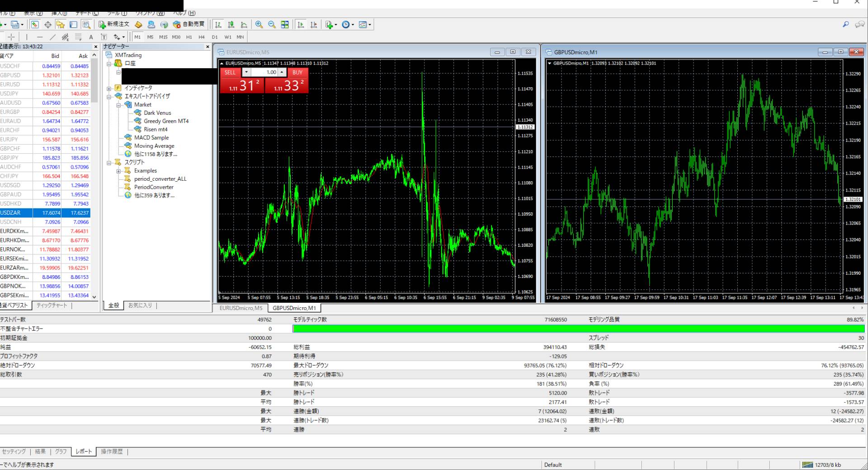
Task: Toggle the Terminal window icon
Action: [73, 24]
